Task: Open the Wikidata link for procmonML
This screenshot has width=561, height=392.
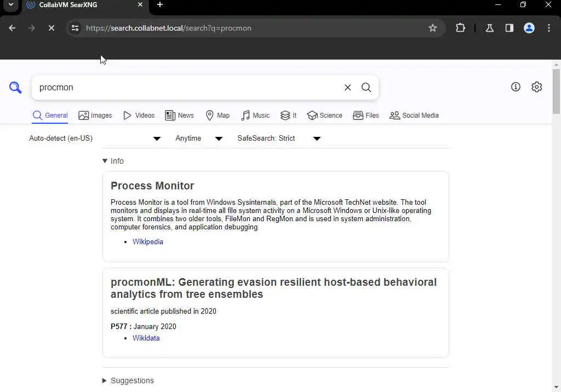Action: point(146,338)
